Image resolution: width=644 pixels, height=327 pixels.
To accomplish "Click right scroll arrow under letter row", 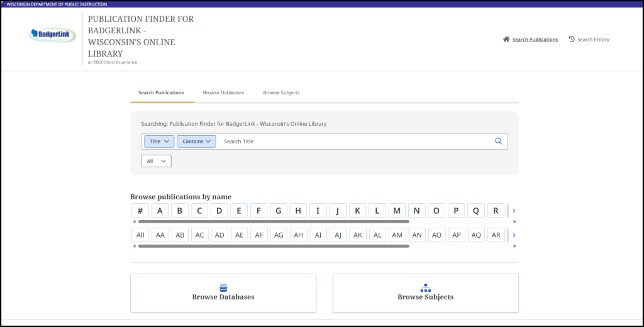I will pos(514,222).
